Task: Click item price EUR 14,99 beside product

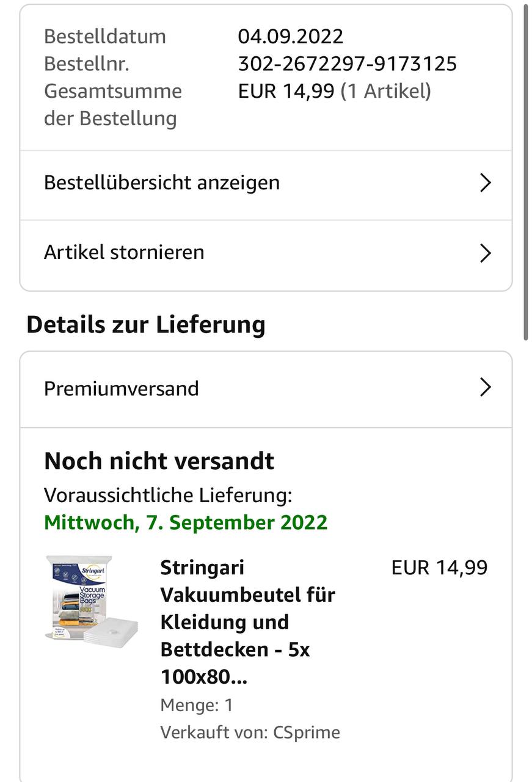Action: (x=439, y=568)
